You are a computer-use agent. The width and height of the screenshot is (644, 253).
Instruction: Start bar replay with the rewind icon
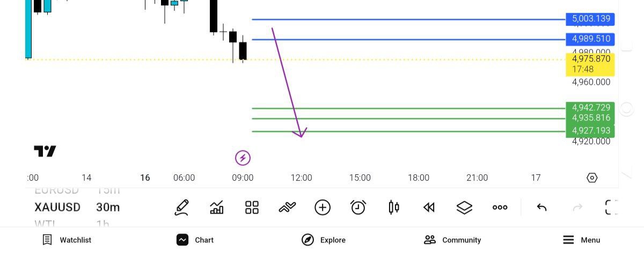[429, 207]
